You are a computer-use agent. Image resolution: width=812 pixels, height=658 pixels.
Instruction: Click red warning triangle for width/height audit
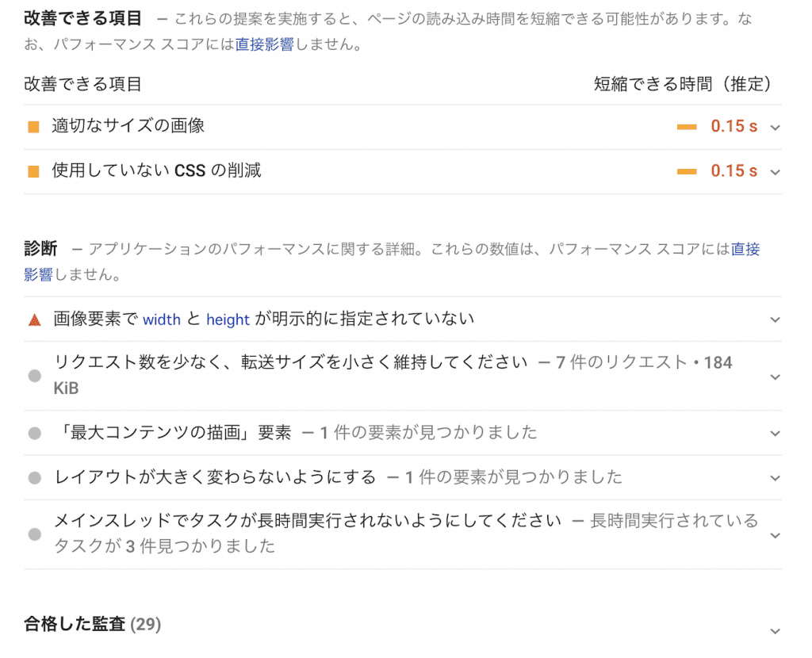(34, 319)
